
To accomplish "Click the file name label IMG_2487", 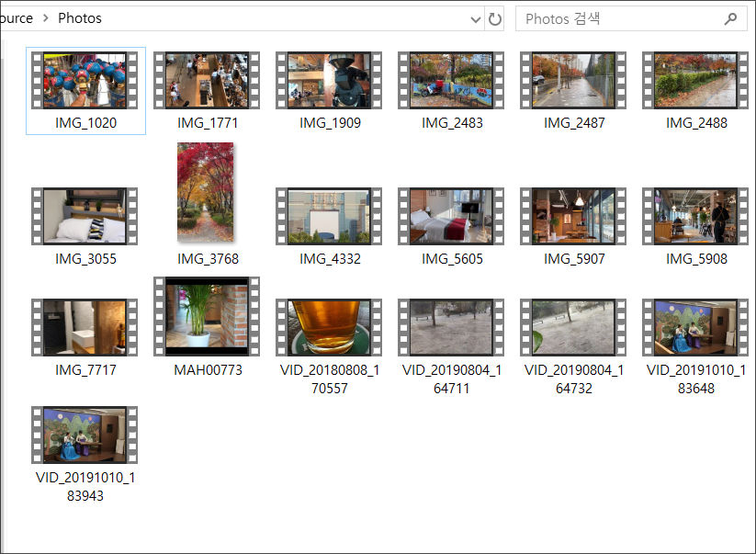I will [x=574, y=123].
